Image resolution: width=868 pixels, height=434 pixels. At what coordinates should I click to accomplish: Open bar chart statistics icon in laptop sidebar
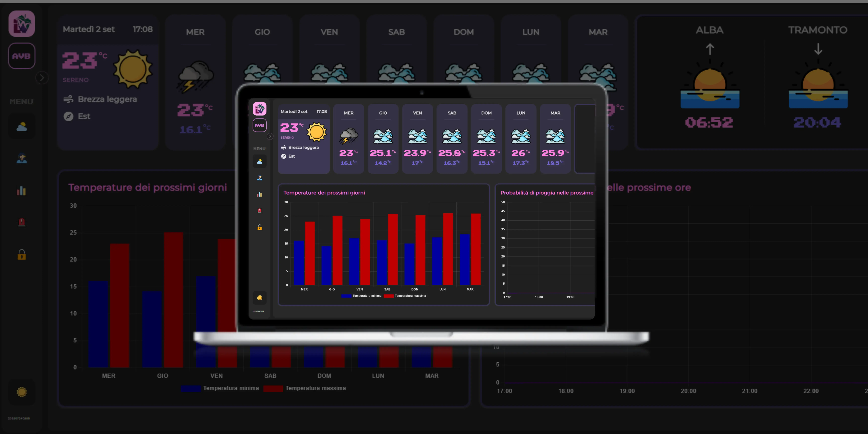(259, 194)
